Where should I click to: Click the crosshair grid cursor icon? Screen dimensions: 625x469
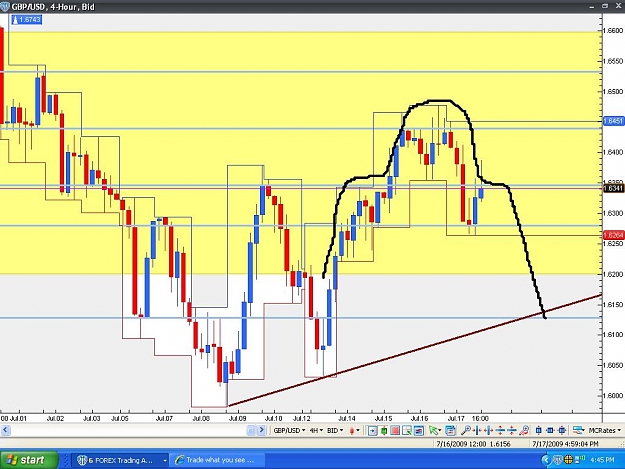click(x=407, y=430)
